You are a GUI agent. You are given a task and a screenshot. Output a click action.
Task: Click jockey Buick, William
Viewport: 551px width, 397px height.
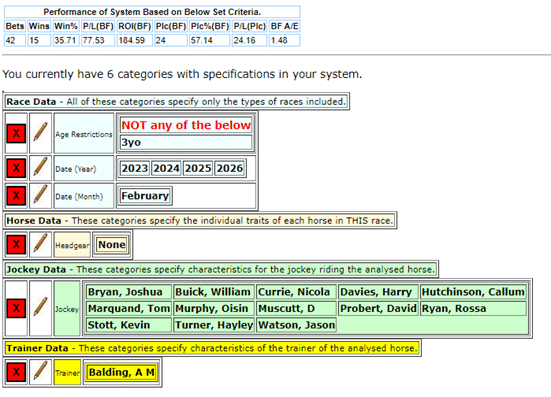[x=213, y=292]
